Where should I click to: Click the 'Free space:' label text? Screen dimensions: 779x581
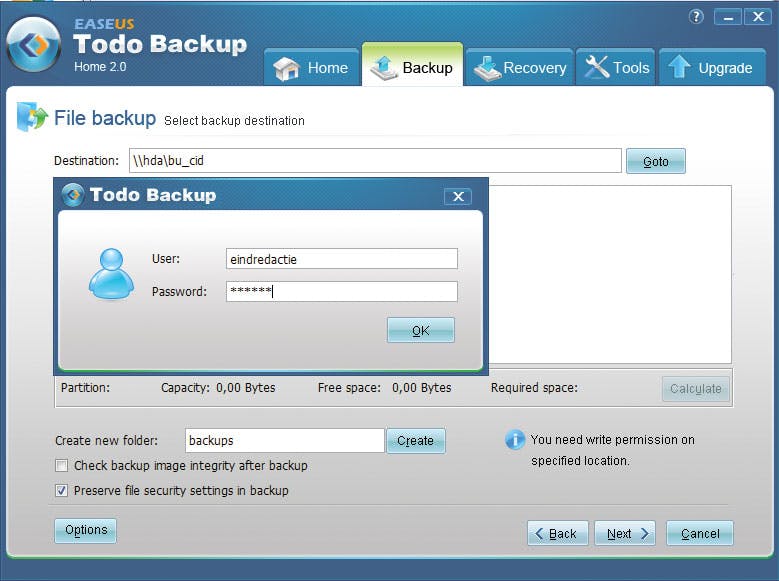point(349,388)
